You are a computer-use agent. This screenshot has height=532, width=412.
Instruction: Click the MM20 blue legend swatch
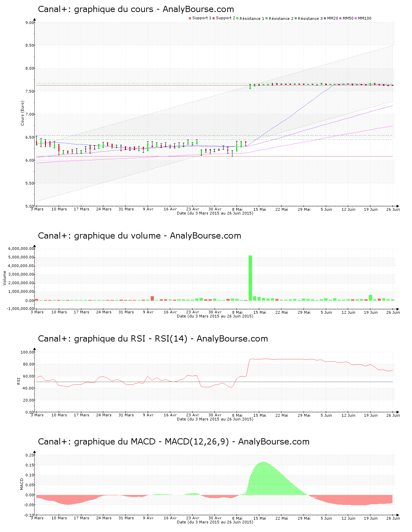click(325, 18)
